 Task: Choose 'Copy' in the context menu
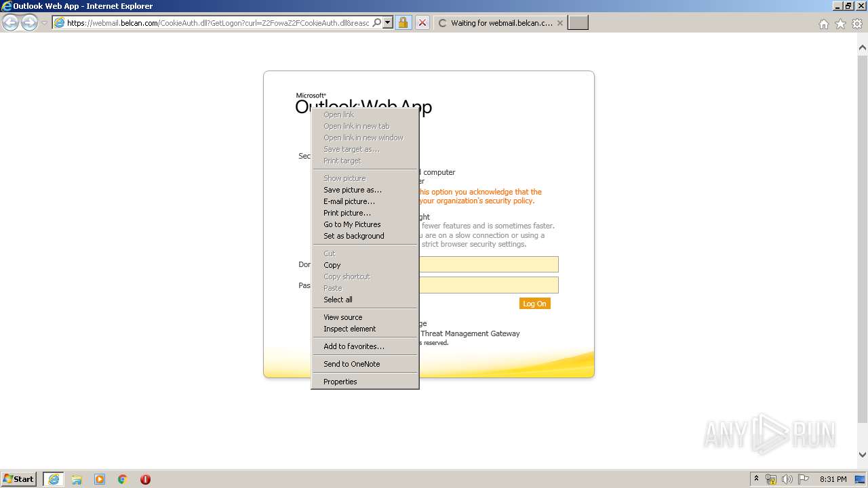tap(365, 265)
